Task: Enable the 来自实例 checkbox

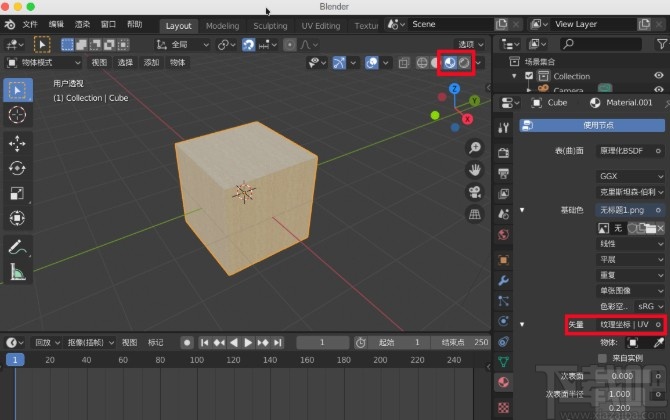Action: tap(602, 357)
